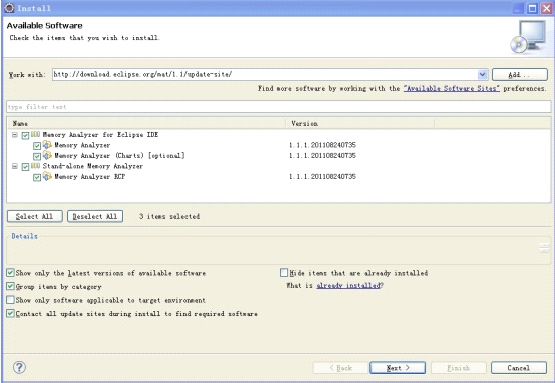Click the Eclipse icon in title bar

[10, 8]
